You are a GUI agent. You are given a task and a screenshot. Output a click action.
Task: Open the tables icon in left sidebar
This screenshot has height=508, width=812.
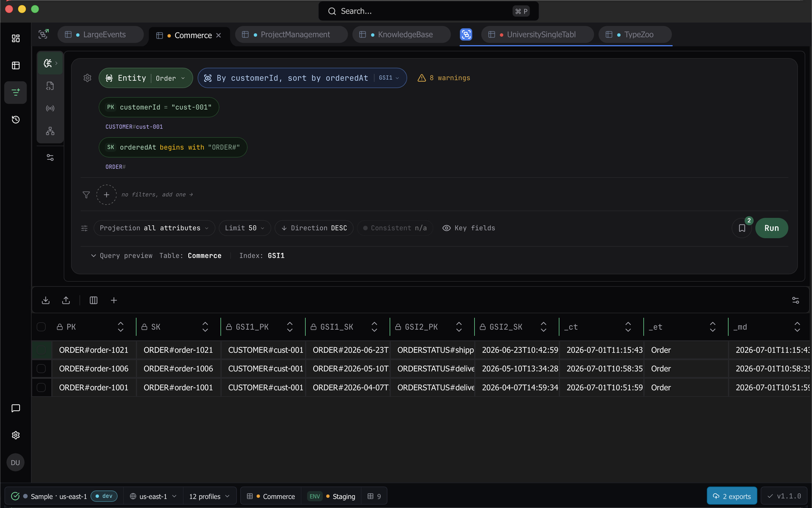[x=16, y=65]
